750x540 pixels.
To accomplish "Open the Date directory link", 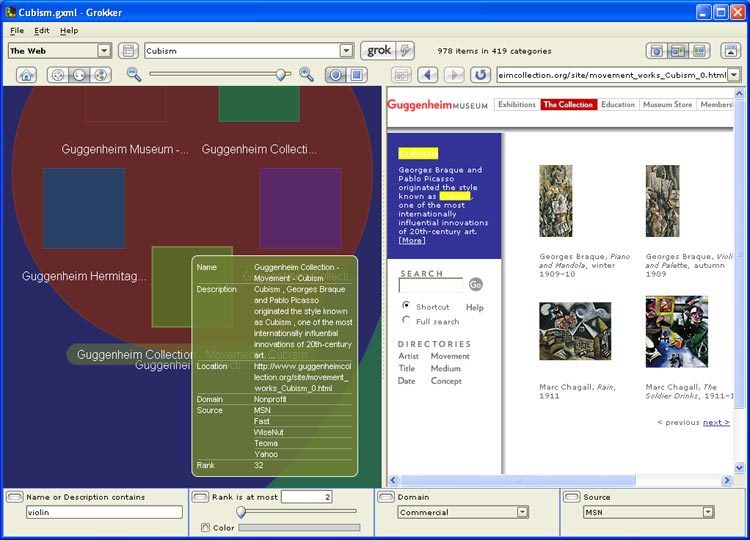I will 407,381.
